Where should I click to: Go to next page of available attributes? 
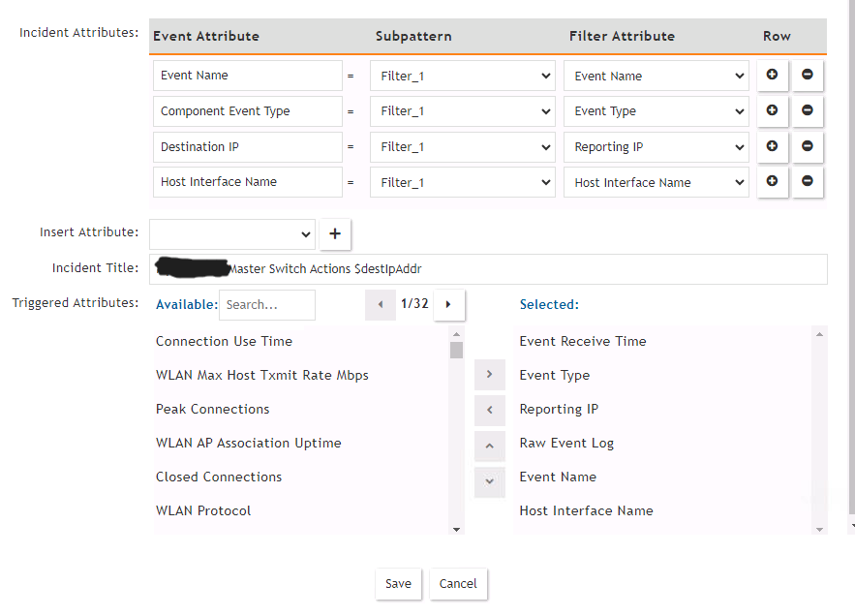click(448, 305)
